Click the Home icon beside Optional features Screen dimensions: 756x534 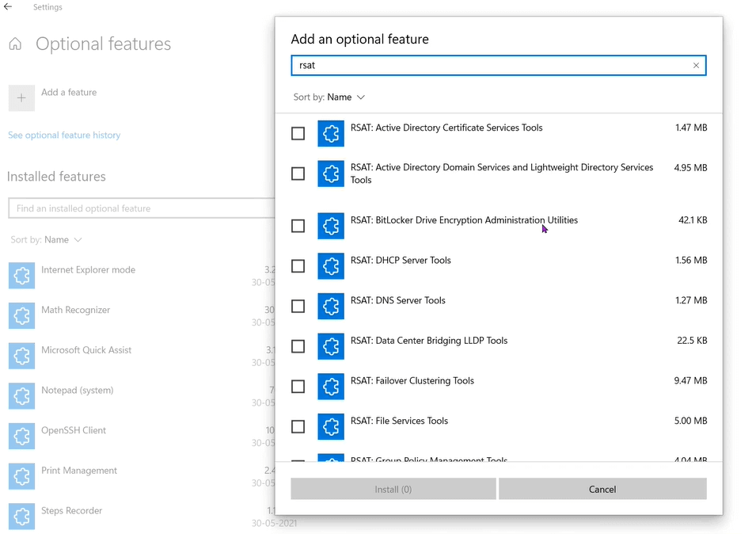coord(15,44)
